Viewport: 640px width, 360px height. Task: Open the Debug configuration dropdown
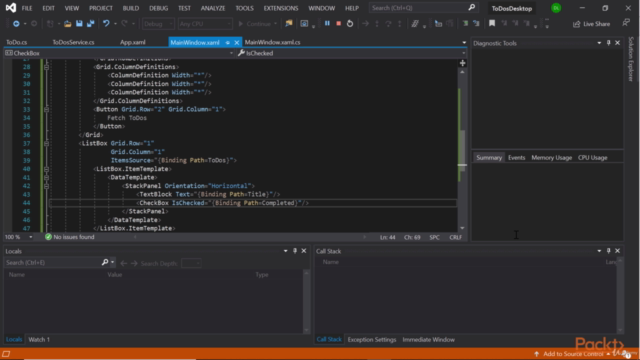158,24
